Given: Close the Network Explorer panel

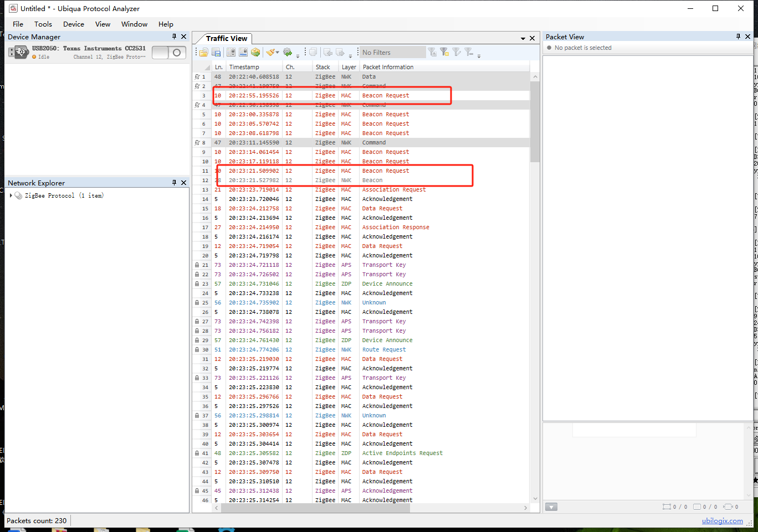Looking at the screenshot, I should [x=184, y=183].
